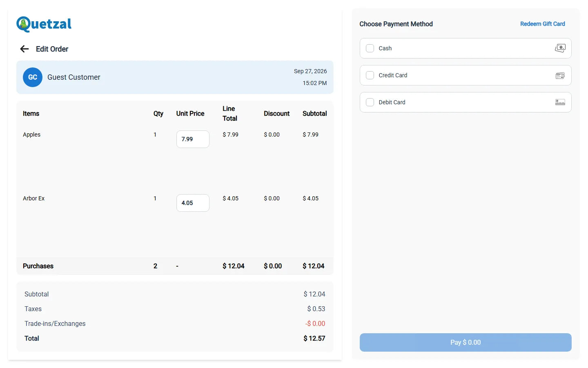Click the Taxes label
588x368 pixels.
click(x=33, y=309)
